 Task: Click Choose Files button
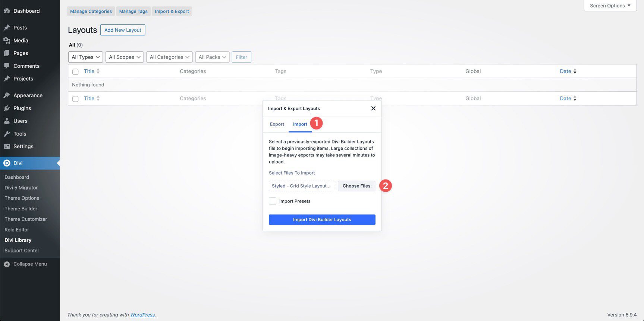coord(356,186)
